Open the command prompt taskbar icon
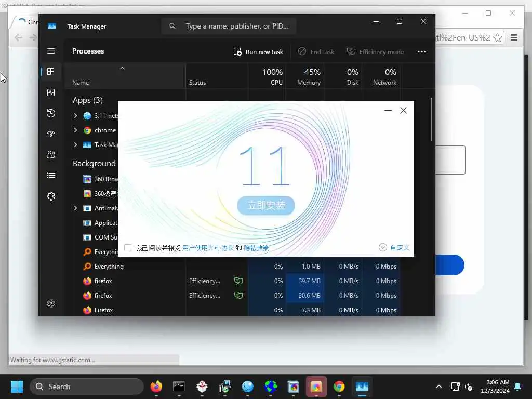Screen dimensions: 532x399 coord(179,387)
